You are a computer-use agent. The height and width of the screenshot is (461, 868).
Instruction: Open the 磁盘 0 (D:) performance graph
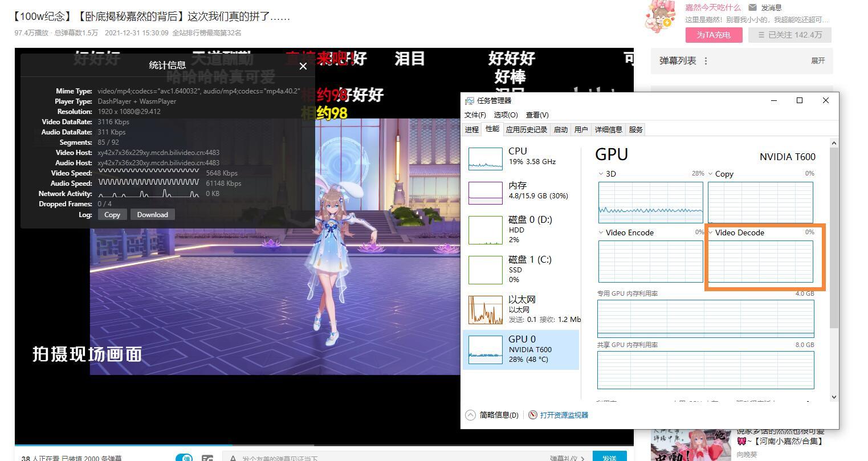pyautogui.click(x=485, y=230)
